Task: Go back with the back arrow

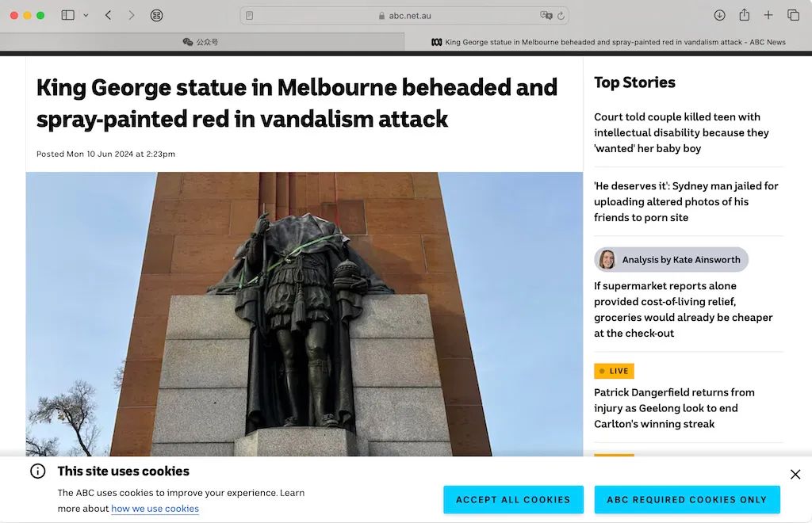Action: coord(108,15)
